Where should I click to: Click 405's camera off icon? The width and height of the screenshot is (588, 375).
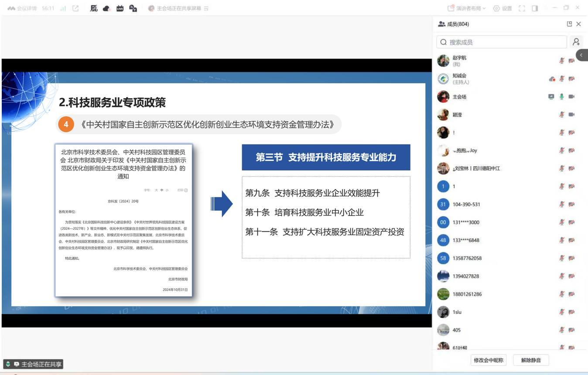(571, 330)
